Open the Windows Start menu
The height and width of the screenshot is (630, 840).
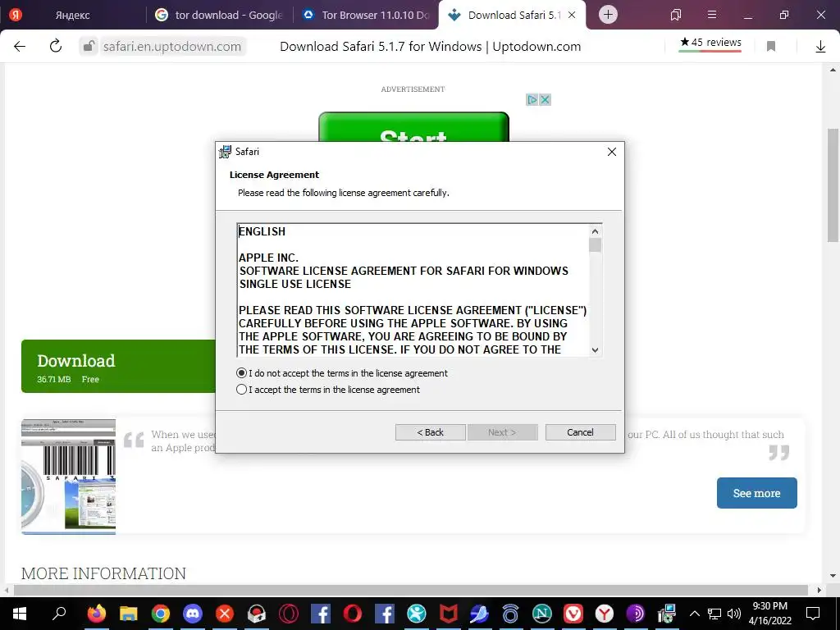pyautogui.click(x=20, y=613)
